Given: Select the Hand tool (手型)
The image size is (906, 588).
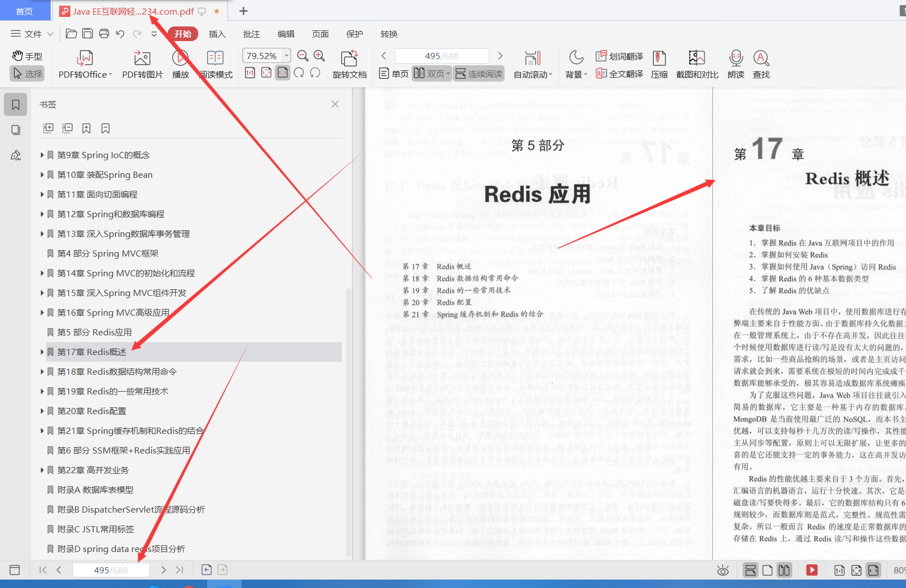Looking at the screenshot, I should [27, 56].
